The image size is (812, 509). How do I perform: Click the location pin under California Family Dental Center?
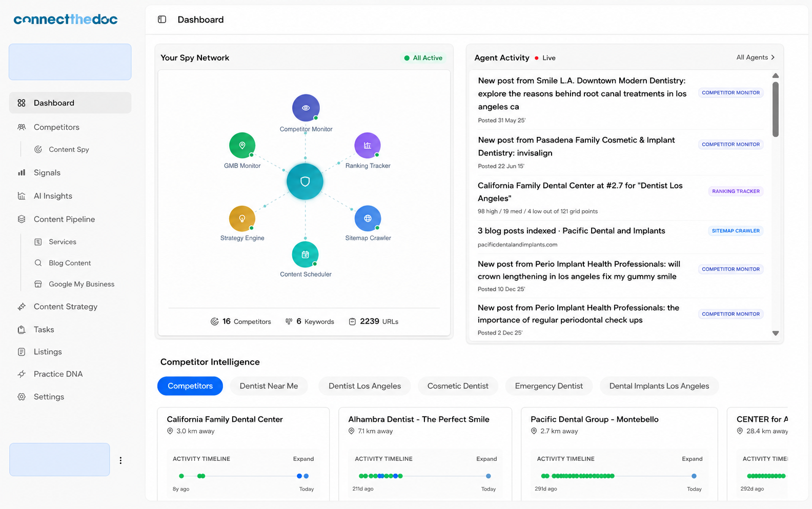click(x=170, y=431)
